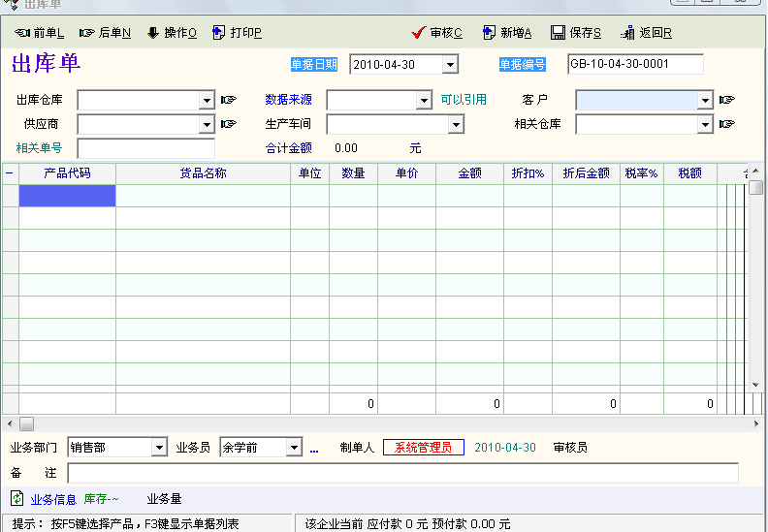Screen dimensions: 768x532
Task: Click the horizontal scrollbar thumb under the grid
Action: [27, 423]
